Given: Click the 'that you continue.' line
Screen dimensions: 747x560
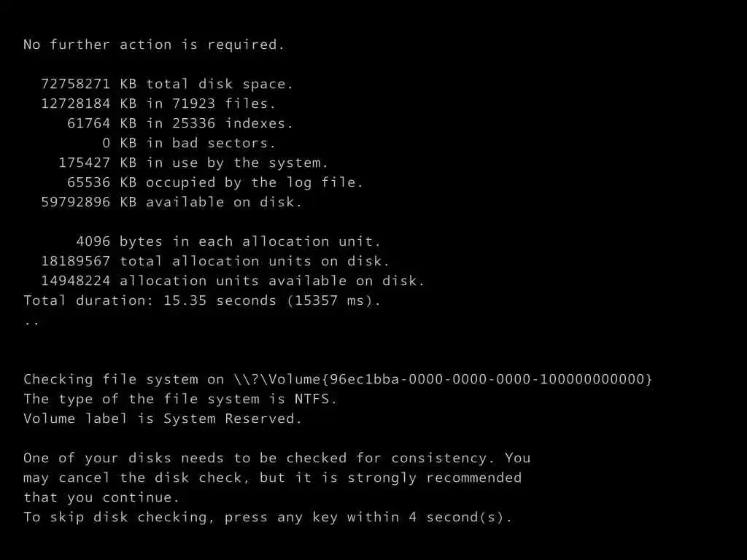Looking at the screenshot, I should 101,497.
